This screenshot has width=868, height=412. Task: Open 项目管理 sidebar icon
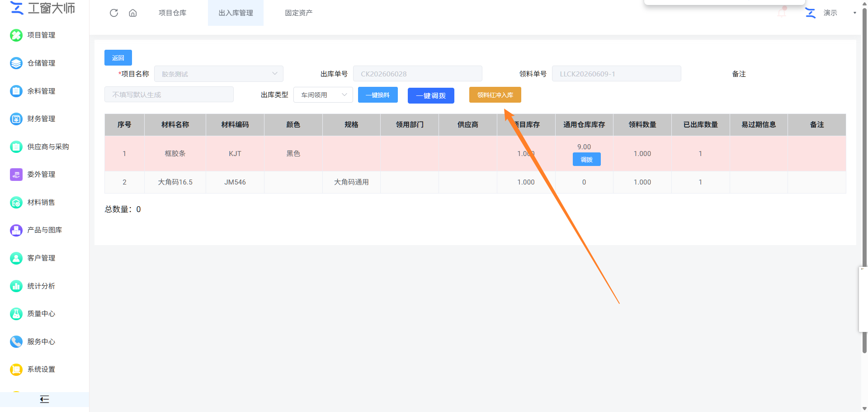tap(16, 35)
